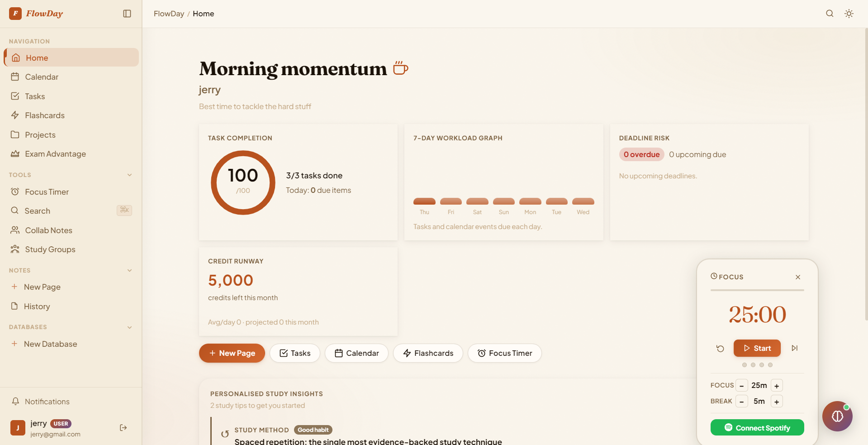Collapse the TOOLS section chevron
Image resolution: width=868 pixels, height=445 pixels.
pyautogui.click(x=130, y=175)
